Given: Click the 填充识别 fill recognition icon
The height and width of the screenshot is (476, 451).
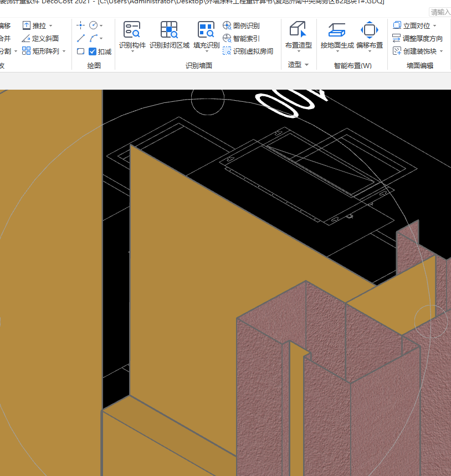Looking at the screenshot, I should [x=206, y=30].
